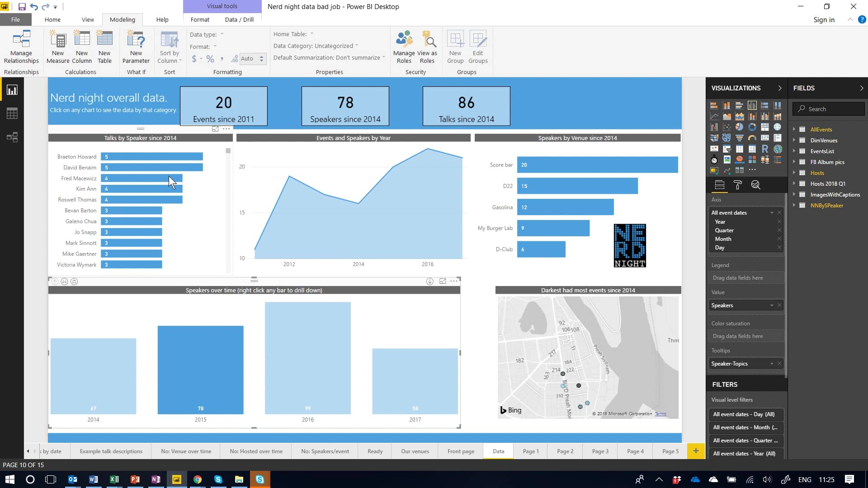Select the slicer visualization icon
The image size is (868, 488).
point(727,149)
